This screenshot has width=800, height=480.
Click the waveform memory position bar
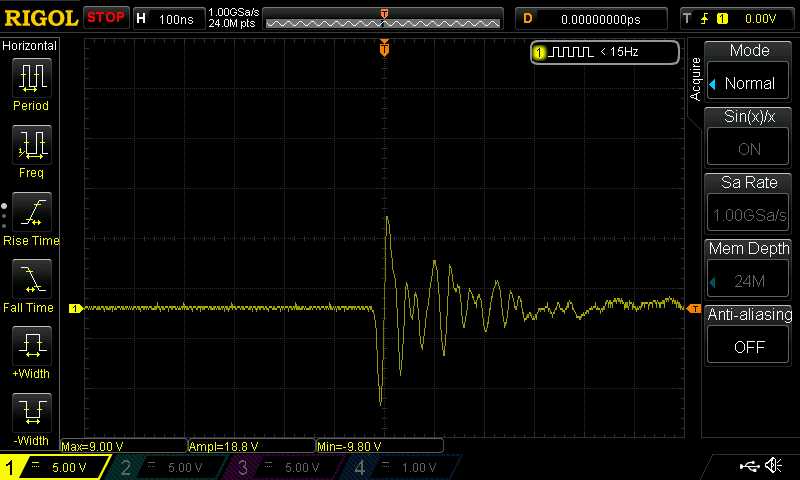pos(383,20)
